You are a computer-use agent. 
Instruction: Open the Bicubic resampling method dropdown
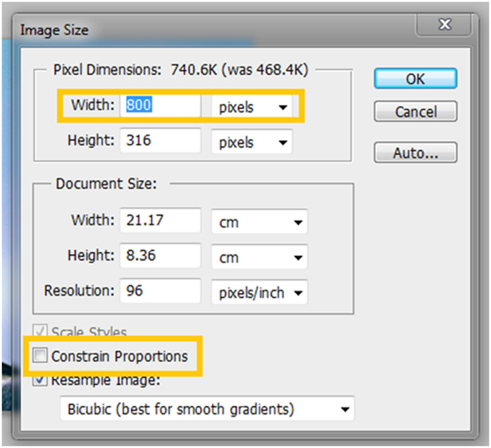(206, 408)
